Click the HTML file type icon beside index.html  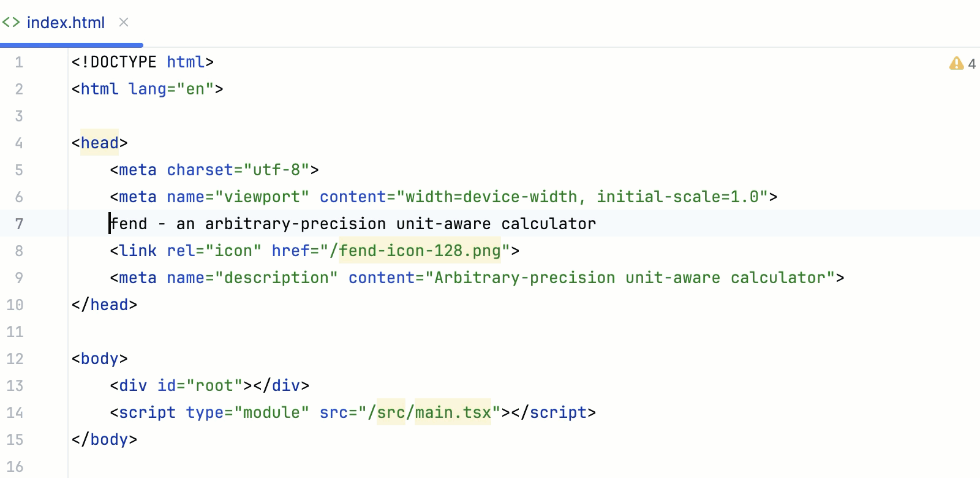(11, 22)
